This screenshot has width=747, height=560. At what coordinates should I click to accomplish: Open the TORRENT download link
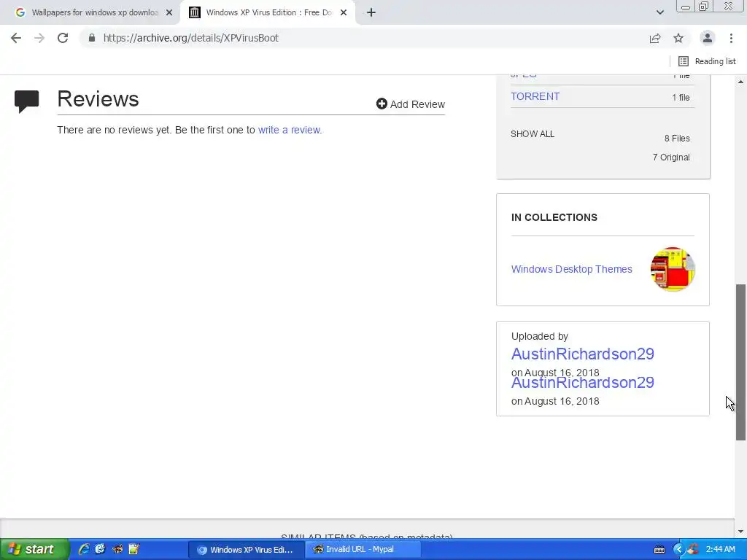pos(535,97)
